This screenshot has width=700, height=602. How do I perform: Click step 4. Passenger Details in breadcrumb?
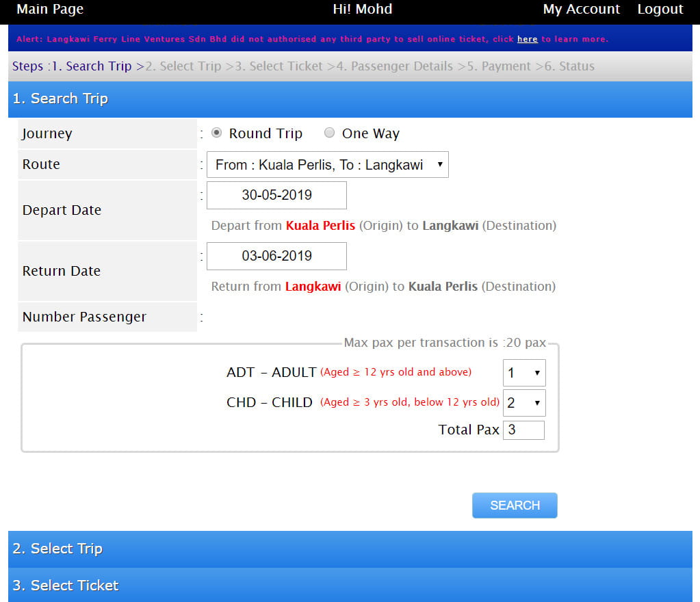(x=395, y=66)
